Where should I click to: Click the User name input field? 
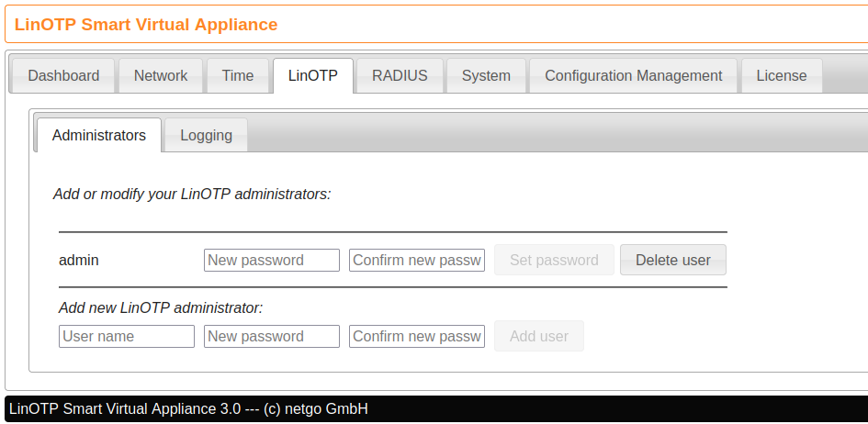click(127, 337)
